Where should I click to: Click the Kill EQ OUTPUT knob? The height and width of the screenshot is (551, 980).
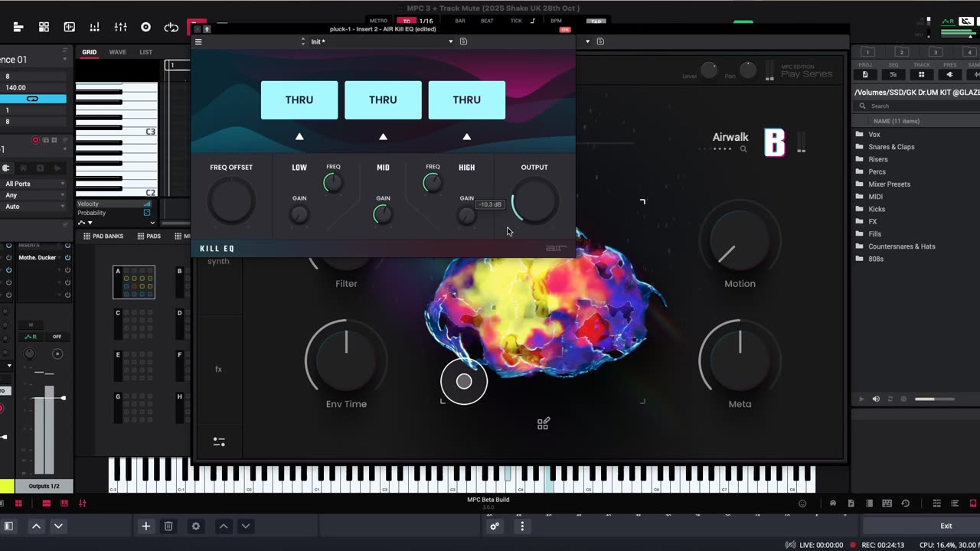pyautogui.click(x=534, y=201)
